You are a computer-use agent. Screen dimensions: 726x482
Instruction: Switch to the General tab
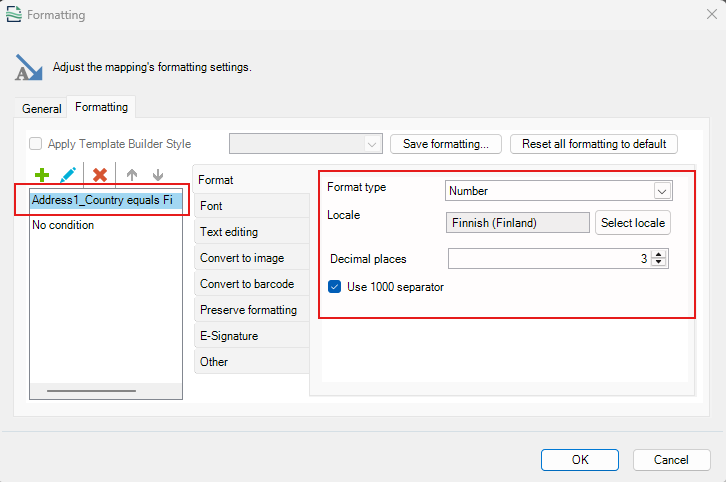click(42, 109)
